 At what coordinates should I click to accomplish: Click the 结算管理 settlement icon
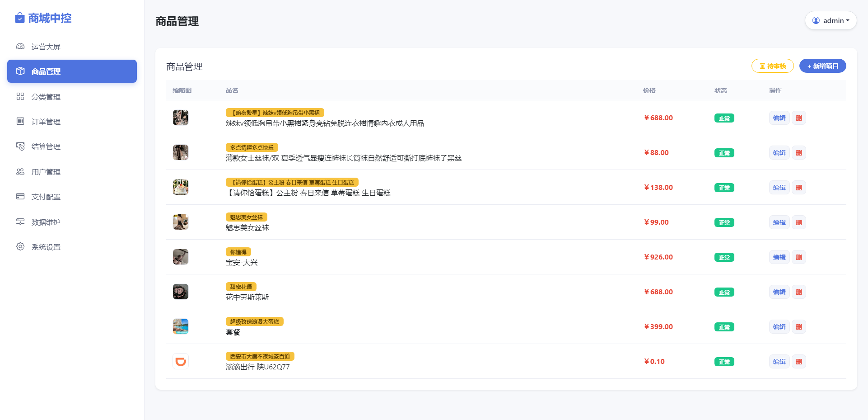pos(20,146)
